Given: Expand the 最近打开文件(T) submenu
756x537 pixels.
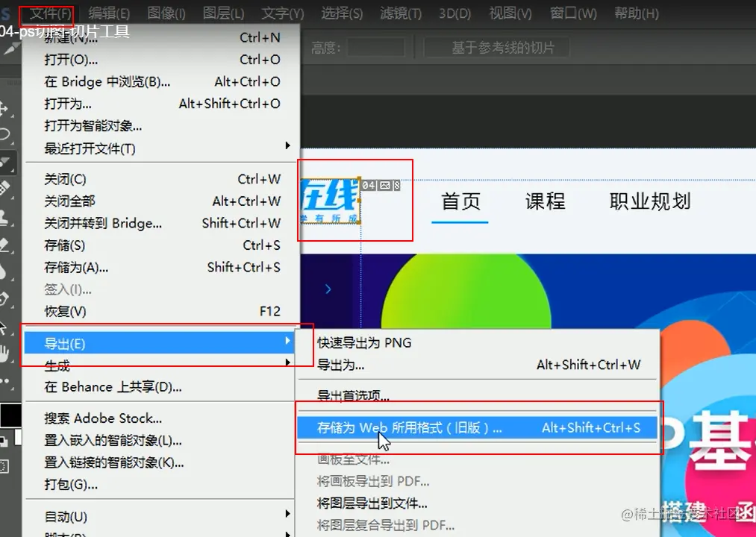Looking at the screenshot, I should click(x=160, y=148).
